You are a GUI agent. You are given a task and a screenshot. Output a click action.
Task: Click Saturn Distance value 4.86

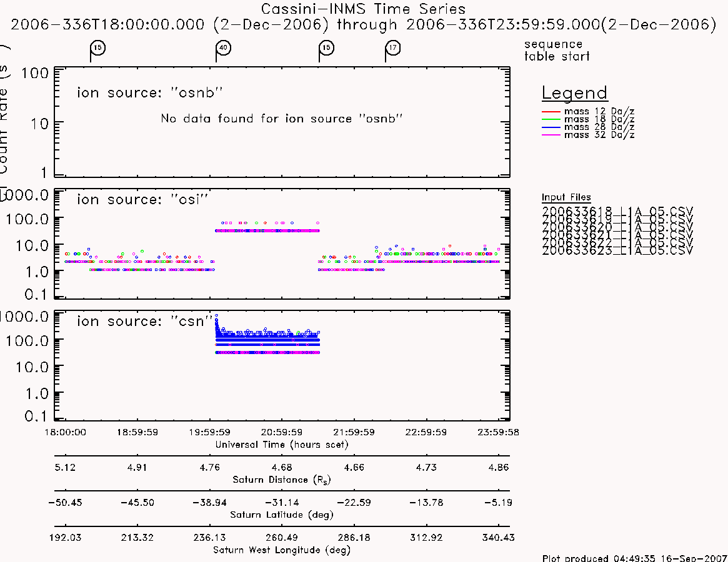click(x=499, y=467)
